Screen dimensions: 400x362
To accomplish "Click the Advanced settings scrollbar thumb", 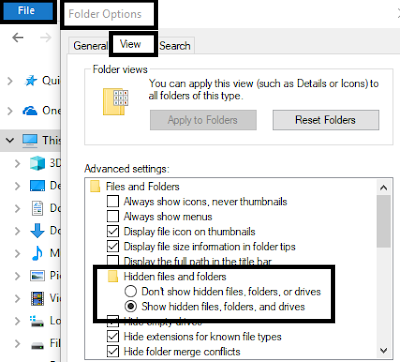I will pyautogui.click(x=384, y=221).
